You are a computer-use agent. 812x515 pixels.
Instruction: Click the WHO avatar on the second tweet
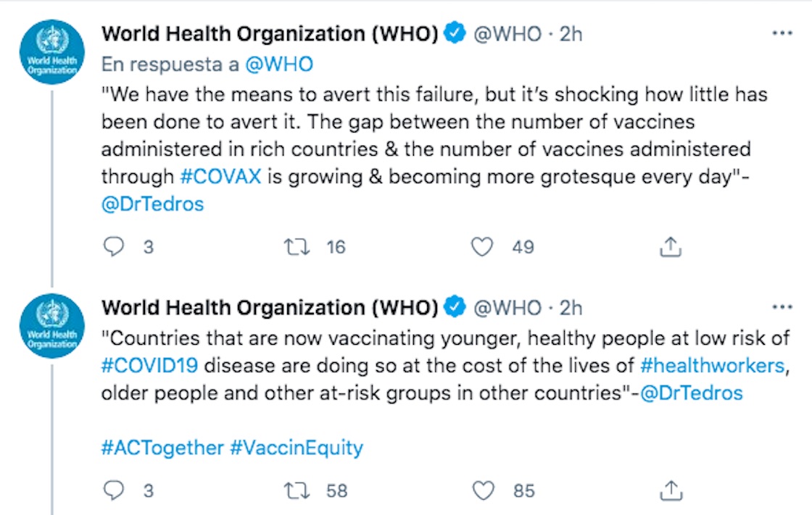[x=52, y=326]
